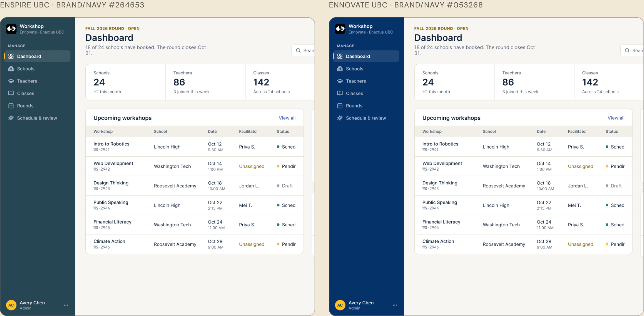
Task: Click Financial Literacy workshop title in the Enspire table
Action: (112, 222)
